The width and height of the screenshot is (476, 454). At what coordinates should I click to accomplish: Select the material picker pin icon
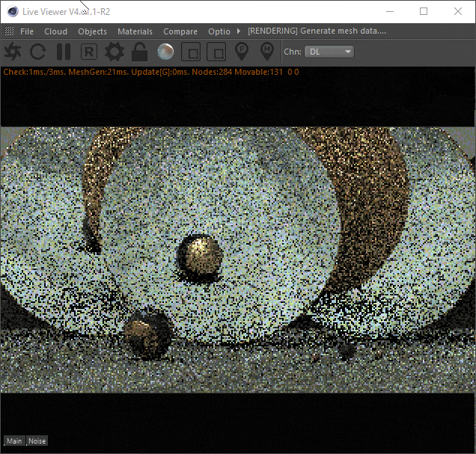(x=266, y=52)
